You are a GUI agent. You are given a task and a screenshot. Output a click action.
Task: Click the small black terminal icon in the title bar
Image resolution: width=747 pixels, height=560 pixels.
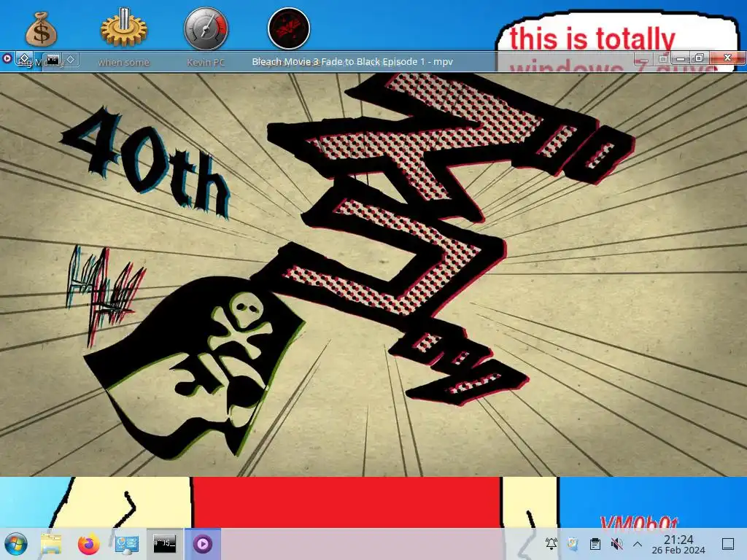pos(53,60)
